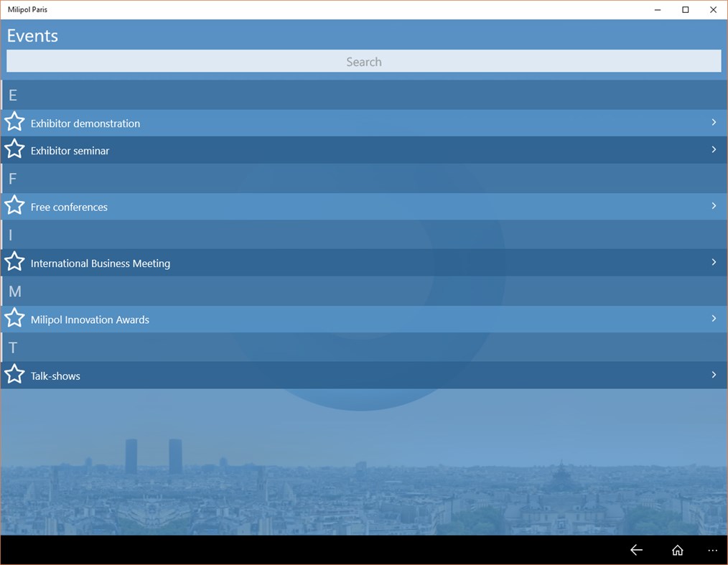Open Milipol Innovation Awards via its chevron
Viewport: 728px width, 565px height.
713,318
